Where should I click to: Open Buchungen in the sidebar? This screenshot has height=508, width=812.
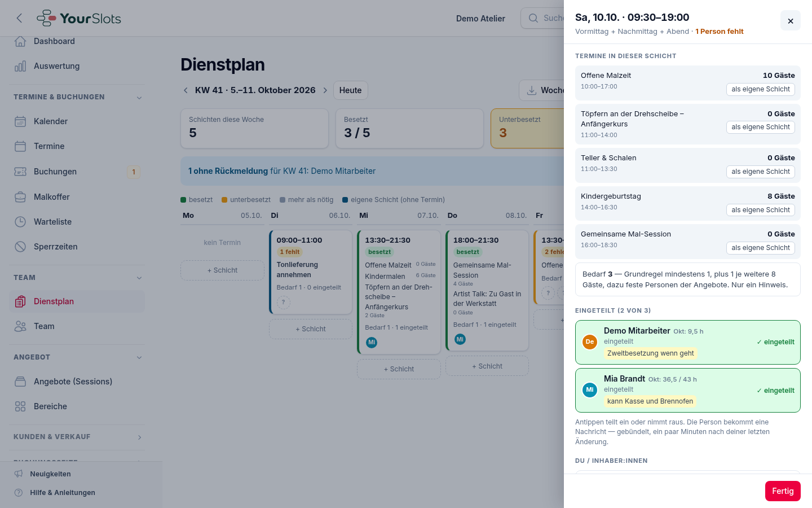77,172
